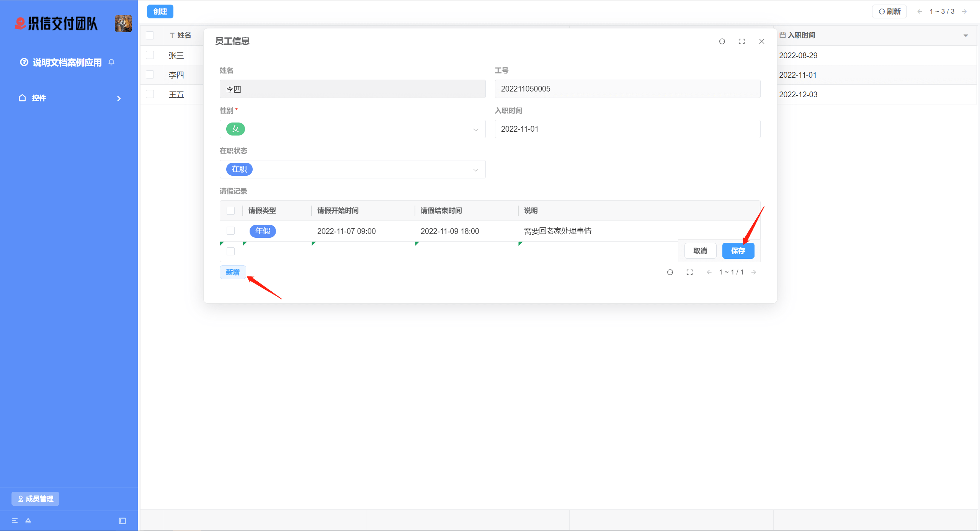
Task: Click the user avatar thumbnail
Action: [x=123, y=24]
